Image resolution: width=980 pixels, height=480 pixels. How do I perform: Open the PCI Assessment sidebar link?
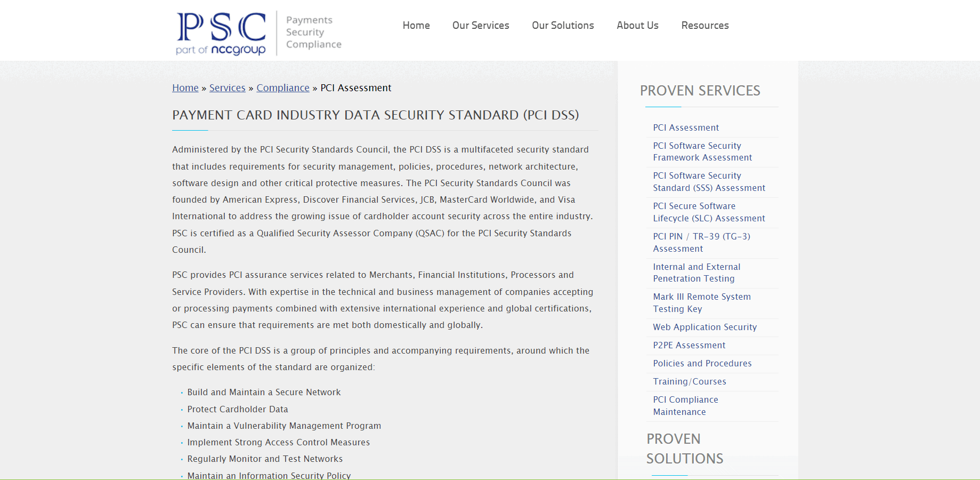pos(686,127)
